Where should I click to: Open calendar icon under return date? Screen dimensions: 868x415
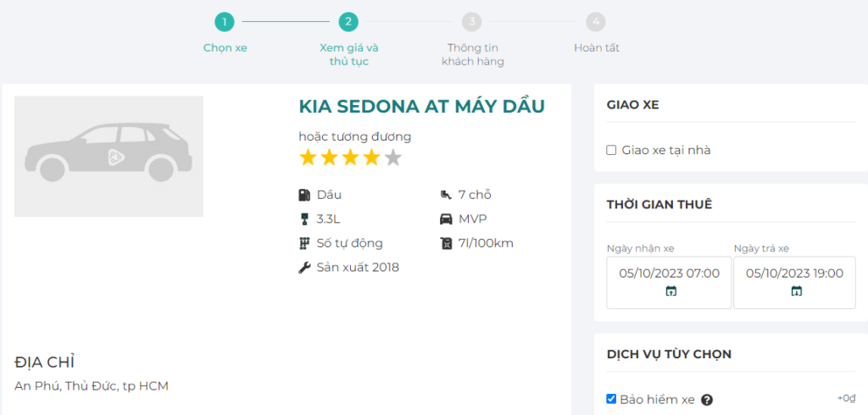click(796, 291)
